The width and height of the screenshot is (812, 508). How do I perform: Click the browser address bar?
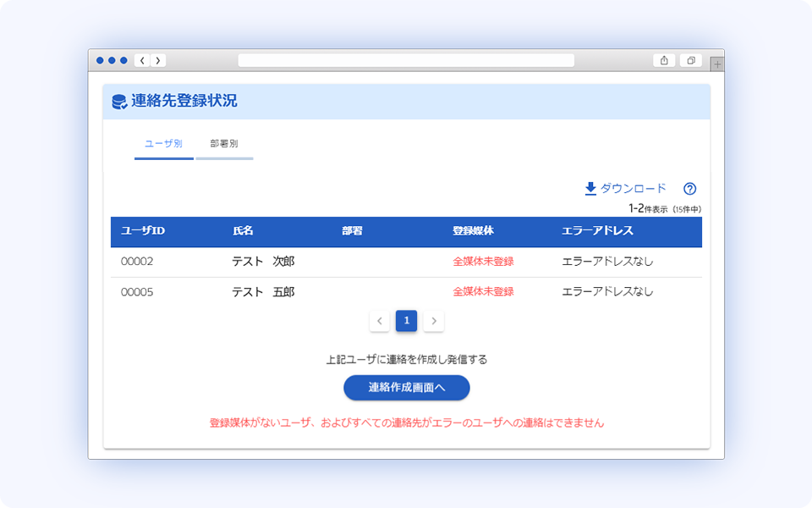pos(406,60)
